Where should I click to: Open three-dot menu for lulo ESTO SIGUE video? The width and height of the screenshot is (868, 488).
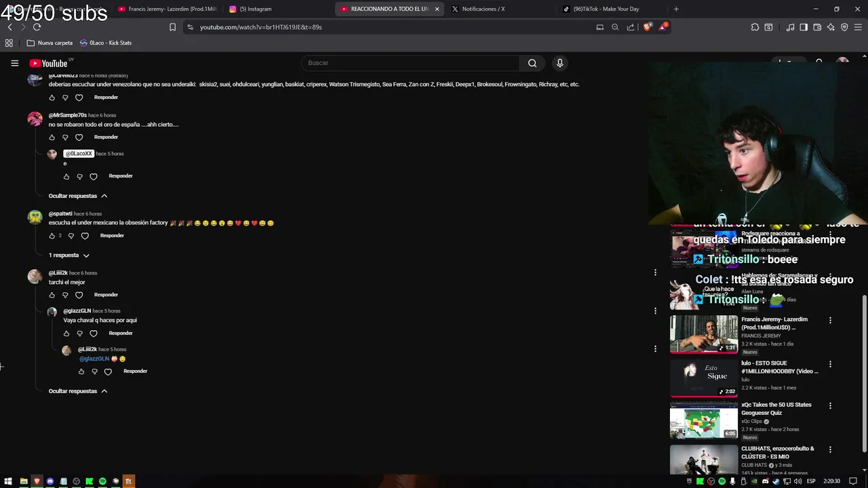pyautogui.click(x=830, y=364)
